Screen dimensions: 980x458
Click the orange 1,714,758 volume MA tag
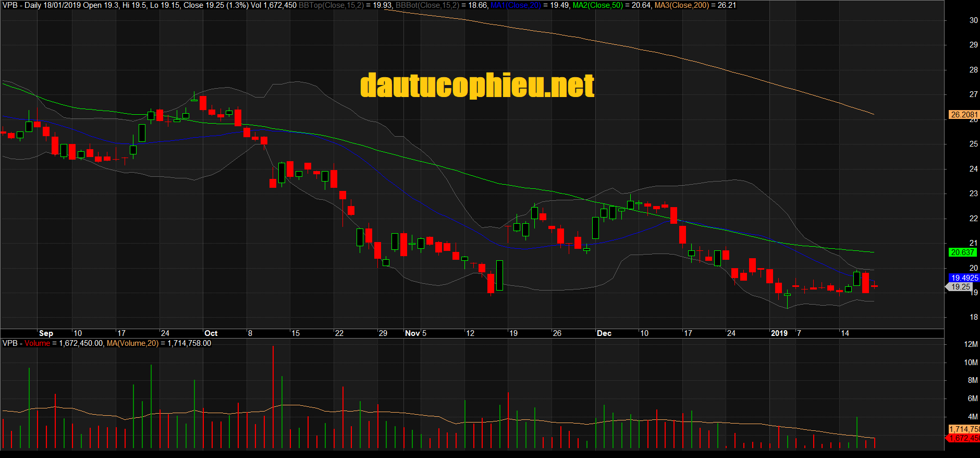pyautogui.click(x=964, y=429)
